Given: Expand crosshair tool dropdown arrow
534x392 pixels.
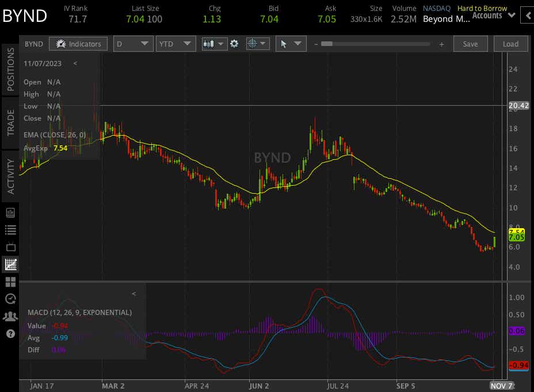Looking at the screenshot, I should tap(263, 44).
